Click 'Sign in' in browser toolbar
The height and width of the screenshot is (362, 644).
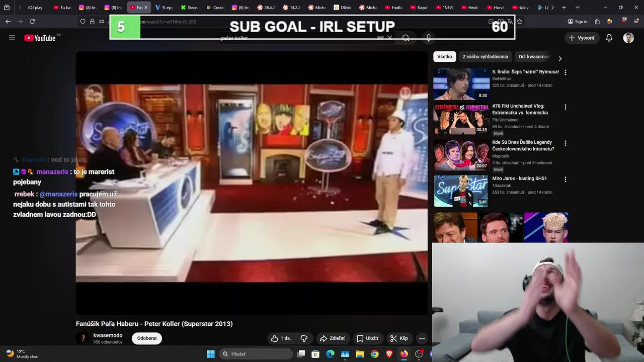pos(577,22)
